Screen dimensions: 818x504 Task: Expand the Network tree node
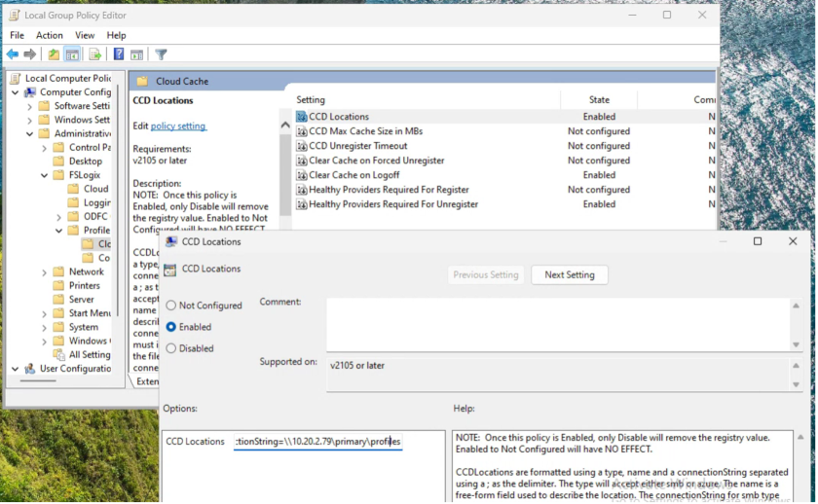tap(45, 272)
